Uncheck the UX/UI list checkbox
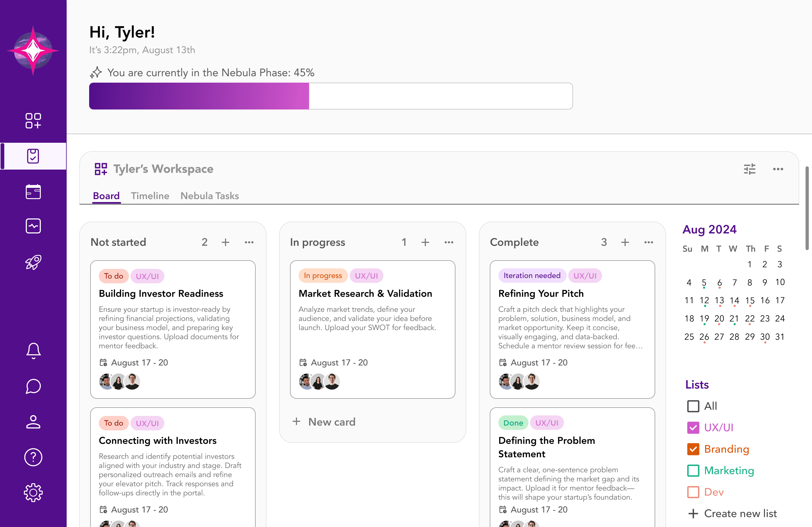This screenshot has width=812, height=527. [x=693, y=427]
